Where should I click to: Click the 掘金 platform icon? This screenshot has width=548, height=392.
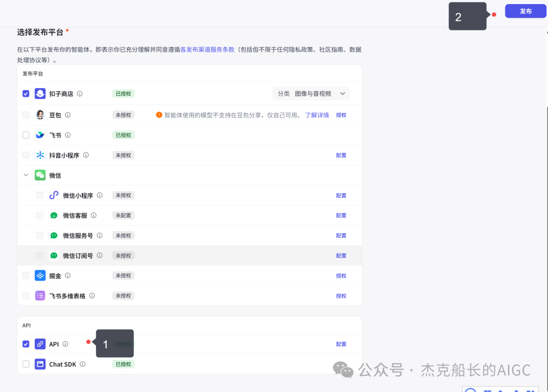pos(40,276)
